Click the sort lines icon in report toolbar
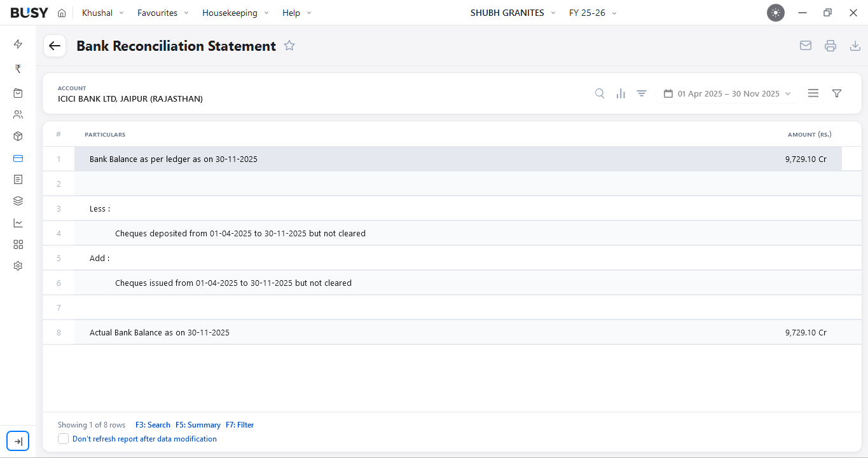Image resolution: width=868 pixels, height=458 pixels. (642, 93)
